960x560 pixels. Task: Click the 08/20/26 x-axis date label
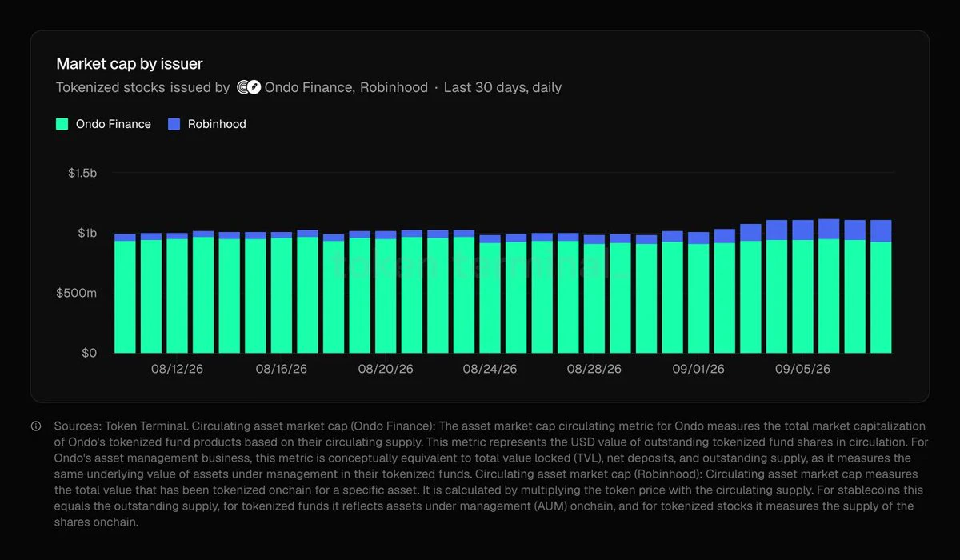[x=386, y=369]
